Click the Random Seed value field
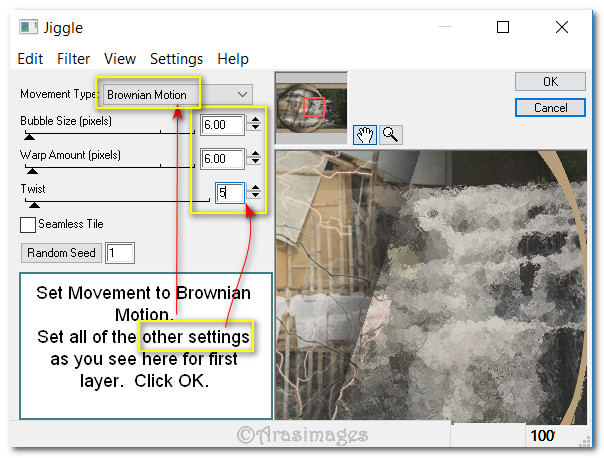 (x=119, y=253)
